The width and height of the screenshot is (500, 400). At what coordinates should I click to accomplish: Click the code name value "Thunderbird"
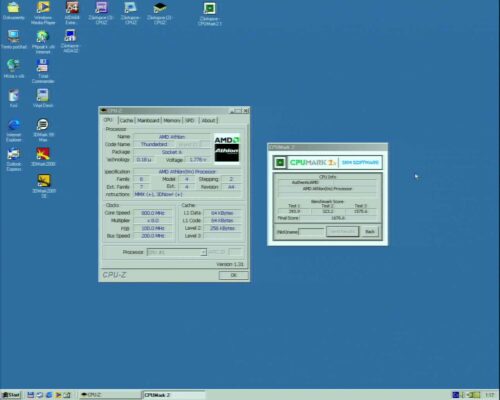coord(154,144)
